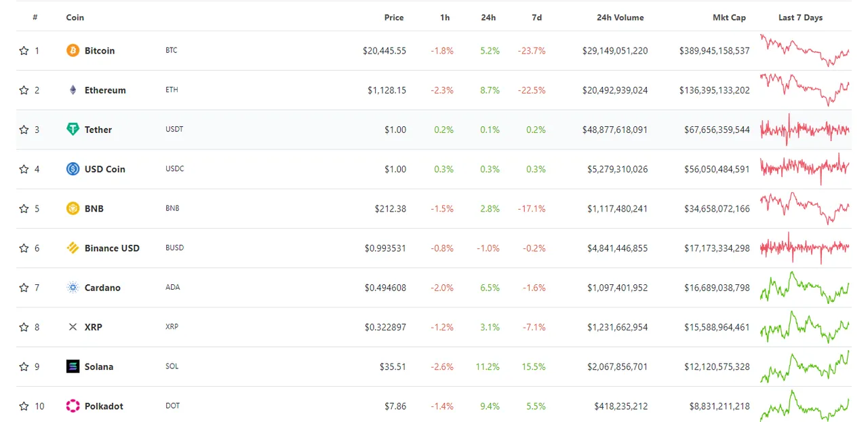Sort by the 7d change header
The height and width of the screenshot is (422, 868).
(x=536, y=17)
